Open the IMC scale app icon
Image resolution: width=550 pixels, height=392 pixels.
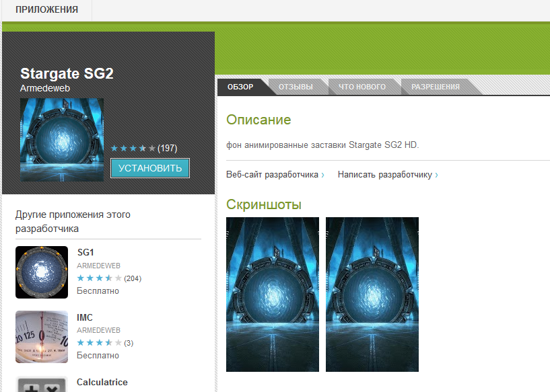tap(42, 337)
